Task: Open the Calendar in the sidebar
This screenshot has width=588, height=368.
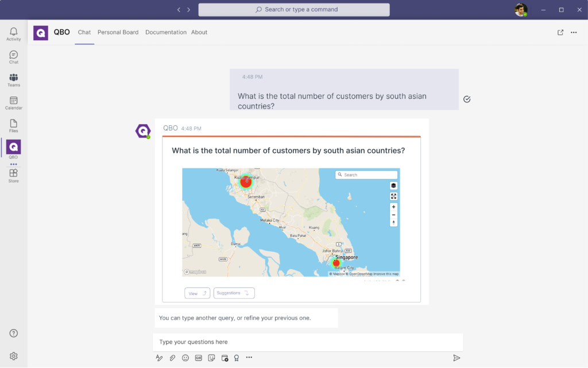Action: tap(14, 103)
